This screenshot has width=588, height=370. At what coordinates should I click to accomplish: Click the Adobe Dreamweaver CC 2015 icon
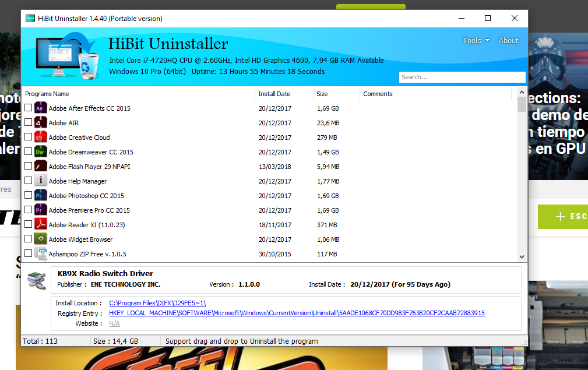40,152
